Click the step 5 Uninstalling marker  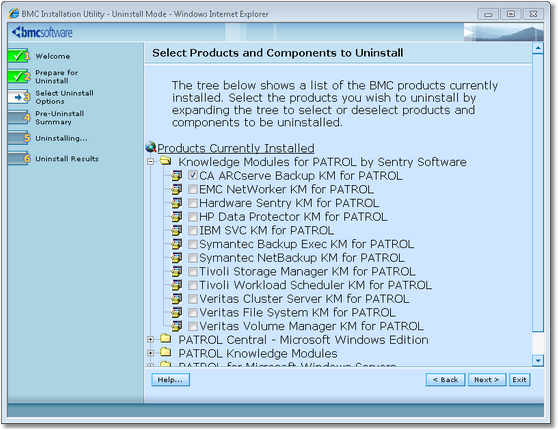tap(19, 138)
